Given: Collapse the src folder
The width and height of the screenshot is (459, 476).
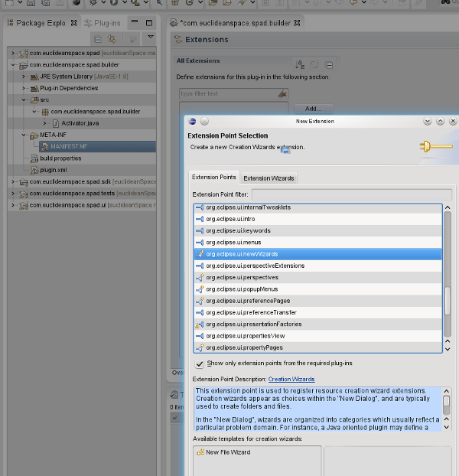Looking at the screenshot, I should pos(24,100).
